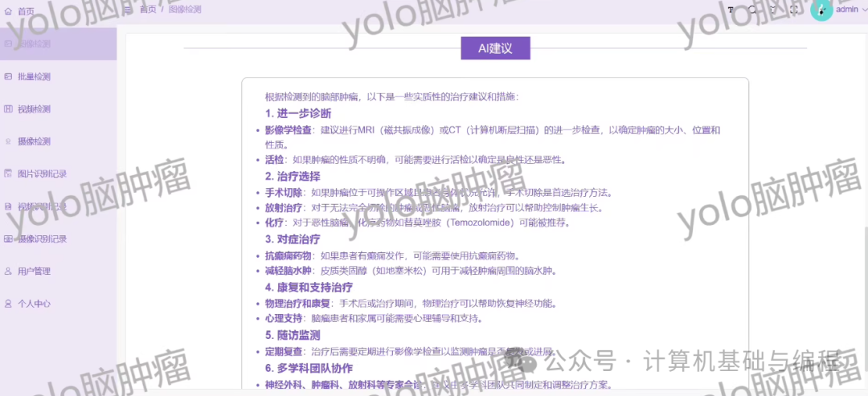Open 图片识别记录 in the sidebar
868x396 pixels.
coord(58,174)
